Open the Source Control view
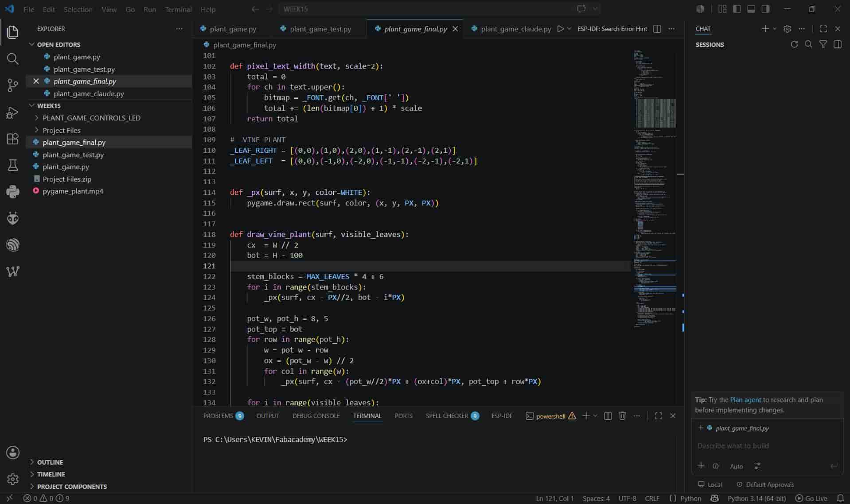850x504 pixels. (13, 85)
